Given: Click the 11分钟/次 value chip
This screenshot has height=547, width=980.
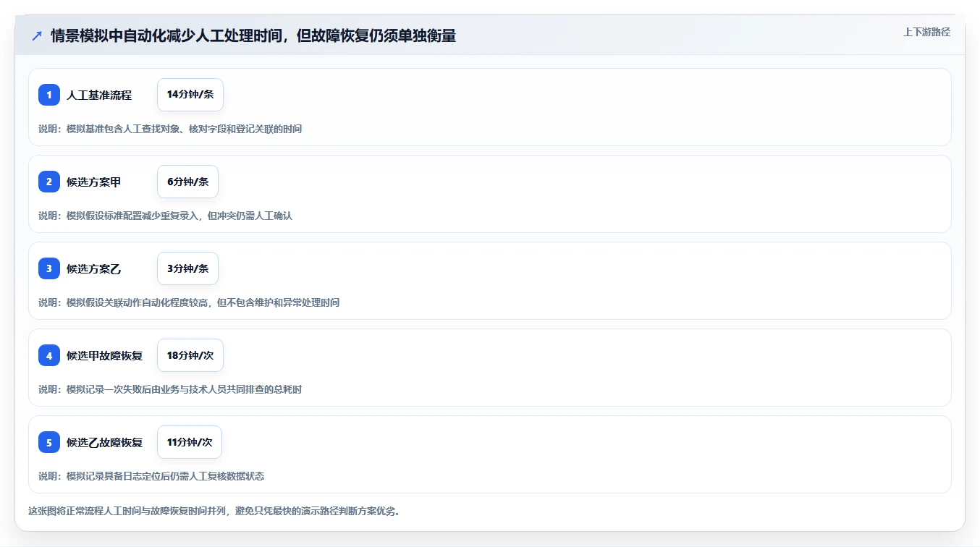Looking at the screenshot, I should (190, 442).
